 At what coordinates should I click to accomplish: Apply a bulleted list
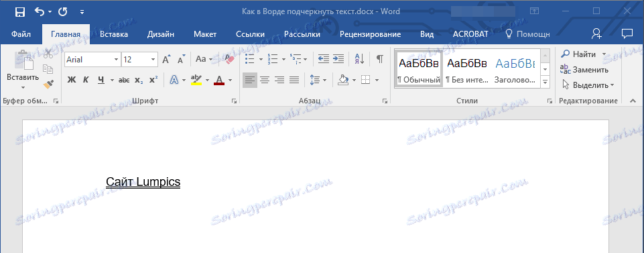coord(250,59)
